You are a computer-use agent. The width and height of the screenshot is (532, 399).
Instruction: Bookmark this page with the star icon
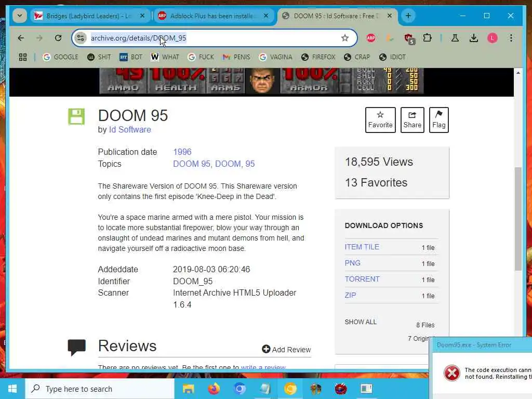tap(345, 38)
